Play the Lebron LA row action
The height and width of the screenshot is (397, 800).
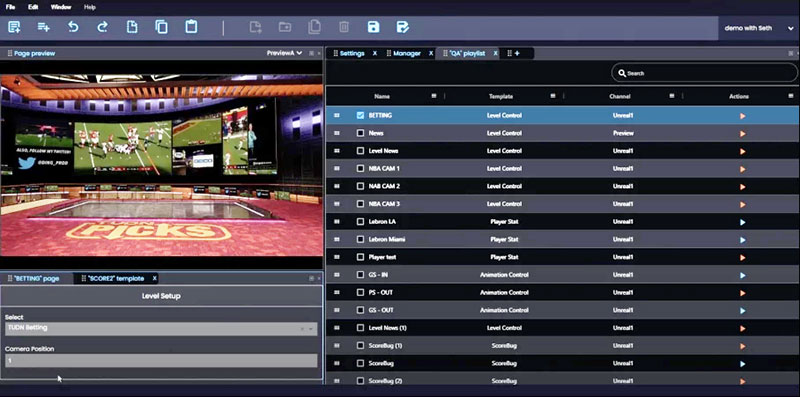point(742,222)
